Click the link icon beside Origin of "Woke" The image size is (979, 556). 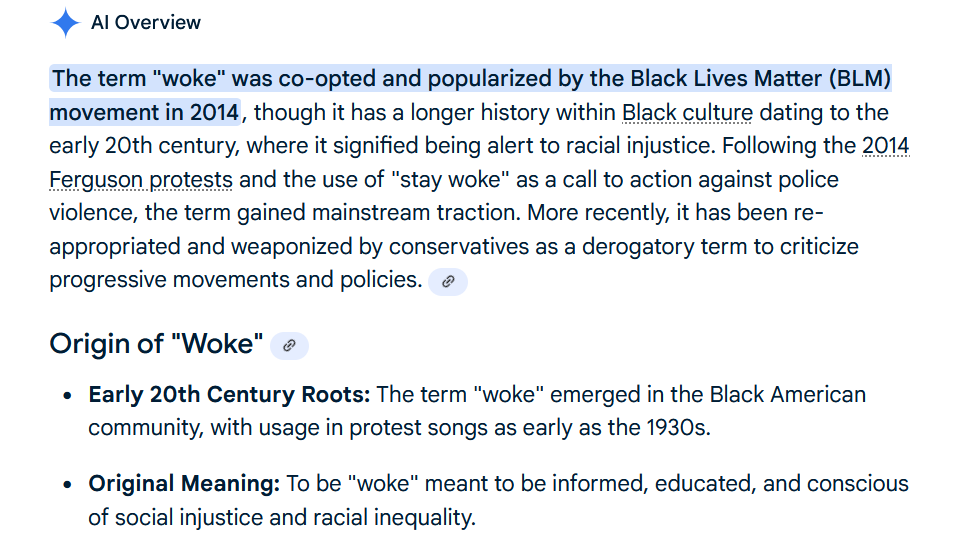pyautogui.click(x=289, y=346)
